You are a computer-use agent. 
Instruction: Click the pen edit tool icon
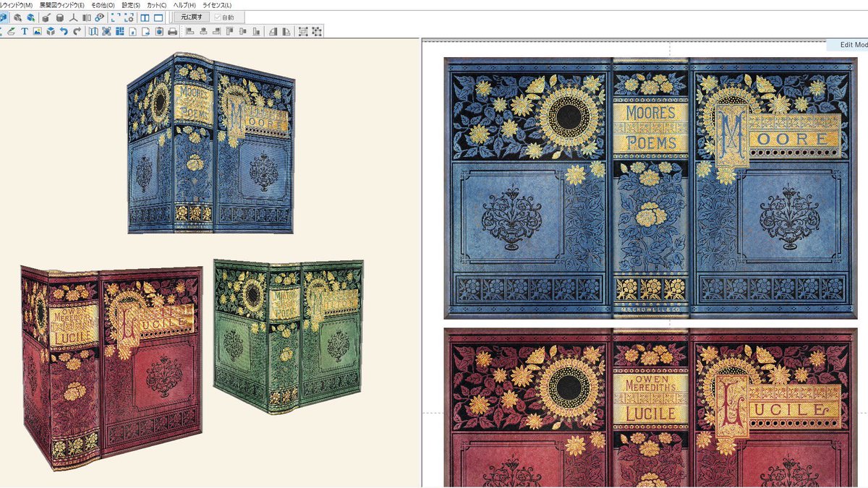click(11, 31)
